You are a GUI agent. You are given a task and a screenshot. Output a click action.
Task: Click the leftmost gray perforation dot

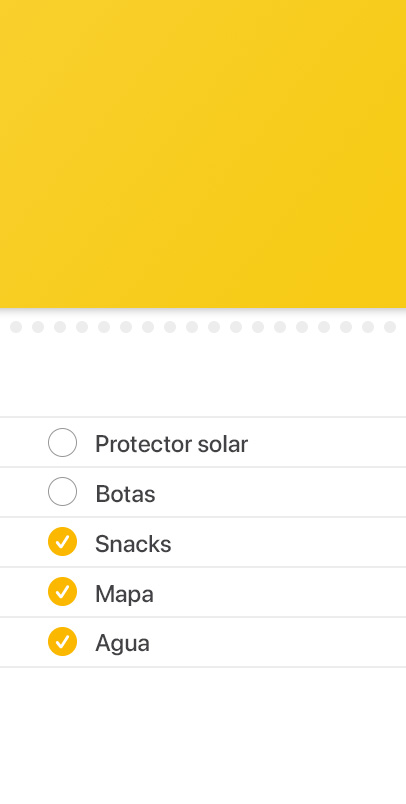click(16, 327)
